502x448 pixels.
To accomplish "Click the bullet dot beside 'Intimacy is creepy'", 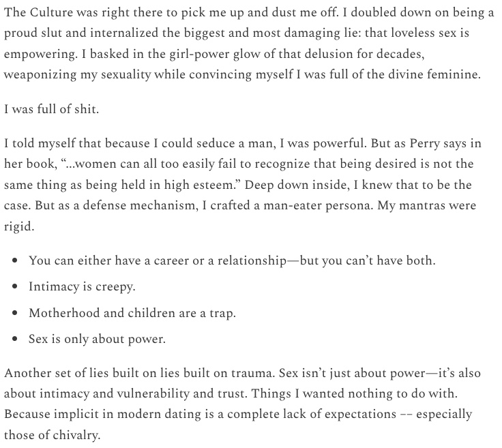I will [14, 286].
